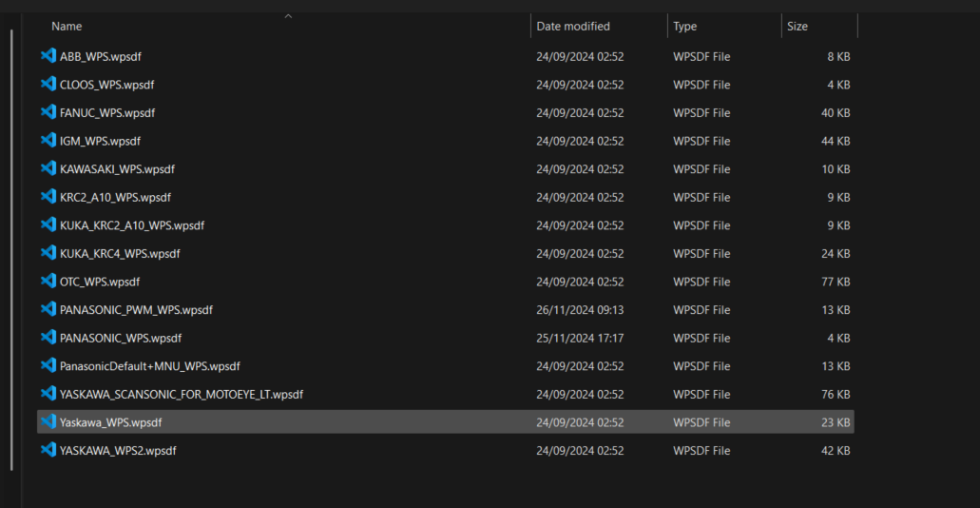Image resolution: width=980 pixels, height=508 pixels.
Task: Click the Type column header
Action: [x=685, y=27]
